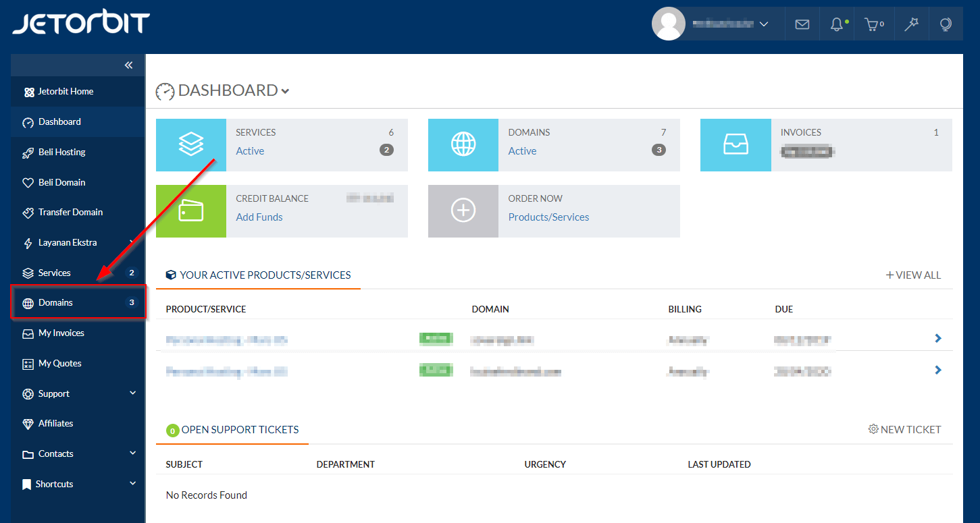The height and width of the screenshot is (523, 980).
Task: Click the Dashboard speedometer icon in sidebar
Action: [28, 122]
